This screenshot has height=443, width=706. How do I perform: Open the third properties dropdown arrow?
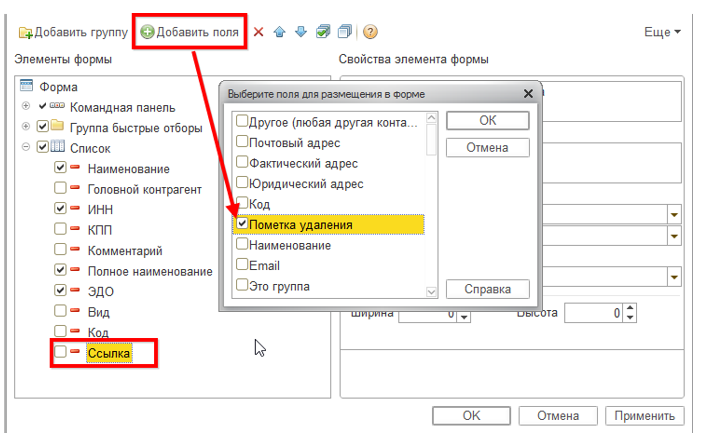[674, 277]
